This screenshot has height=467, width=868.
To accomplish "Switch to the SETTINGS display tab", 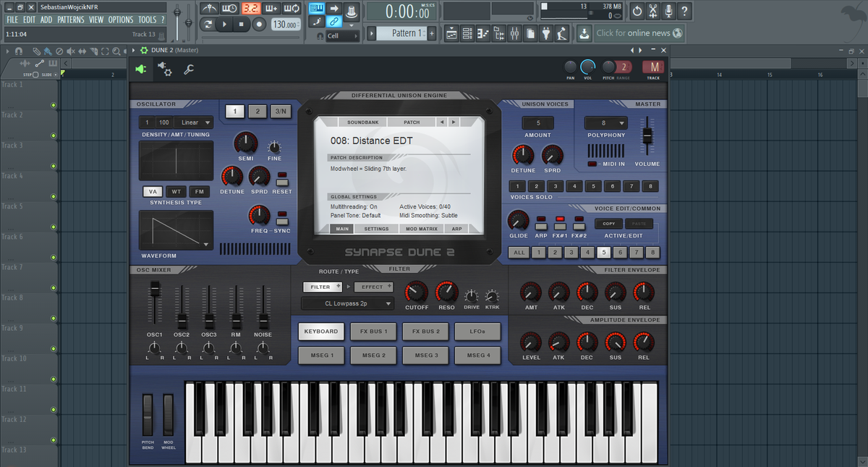I will [x=376, y=229].
